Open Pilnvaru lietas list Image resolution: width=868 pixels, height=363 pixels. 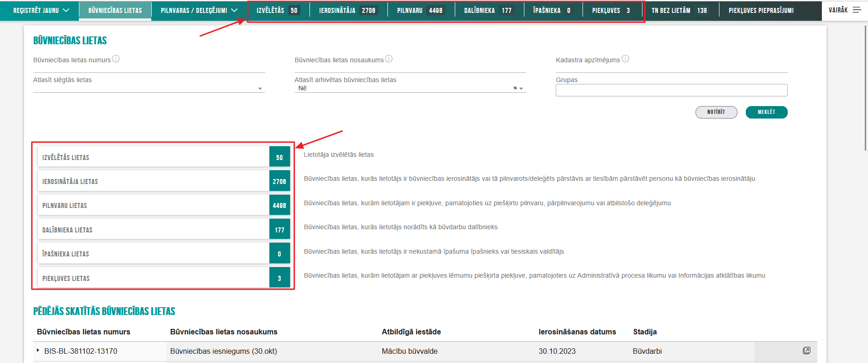[x=164, y=205]
